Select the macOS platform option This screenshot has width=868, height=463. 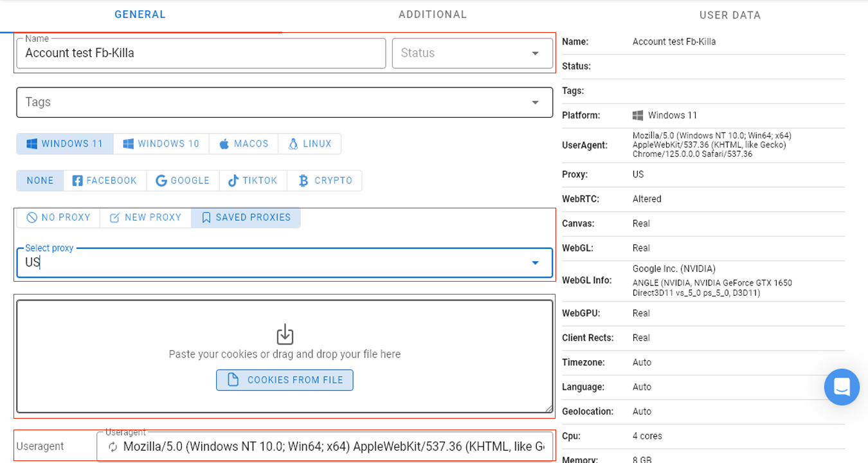pos(244,144)
